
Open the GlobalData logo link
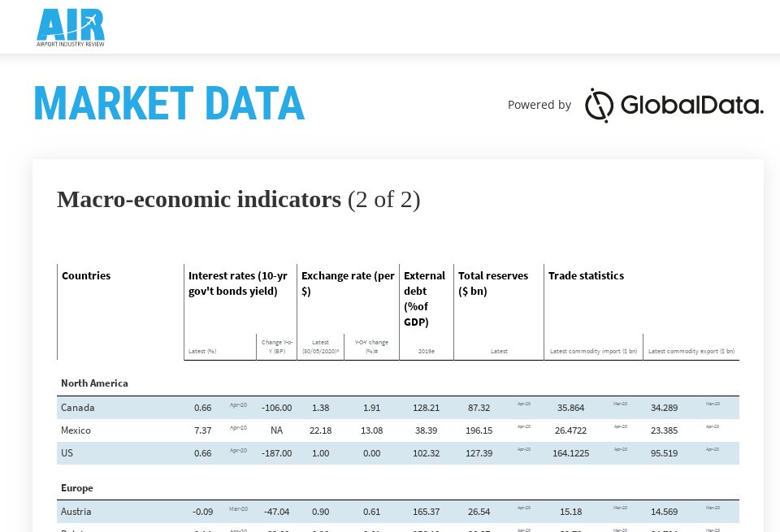[x=674, y=105]
